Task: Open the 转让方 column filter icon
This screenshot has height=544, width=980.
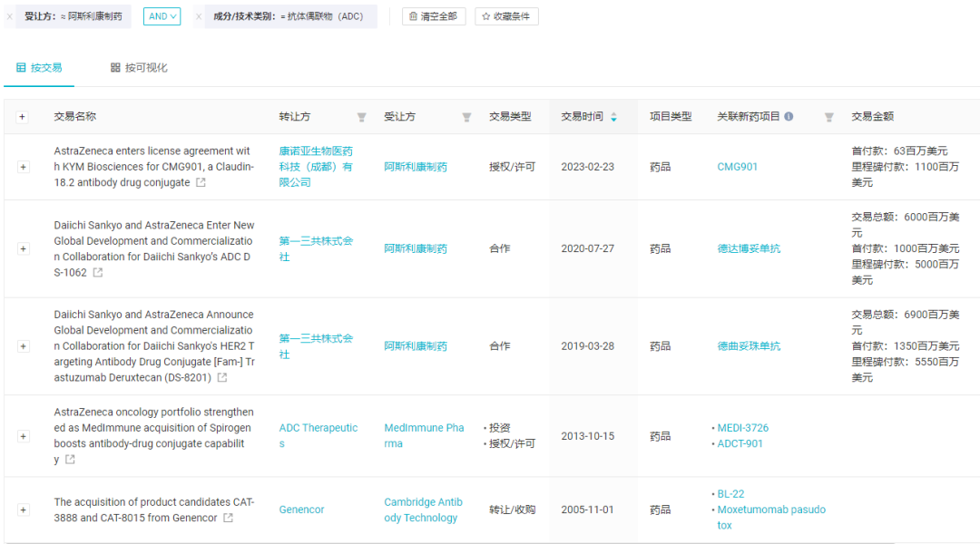Action: click(x=361, y=117)
